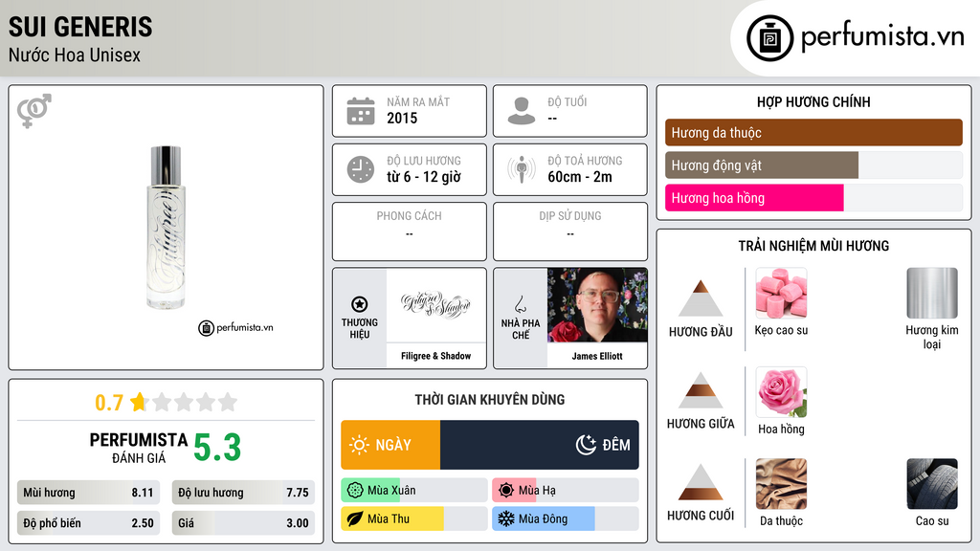Click the Dịp sử dụng card
This screenshot has height=551, width=980.
pos(570,231)
